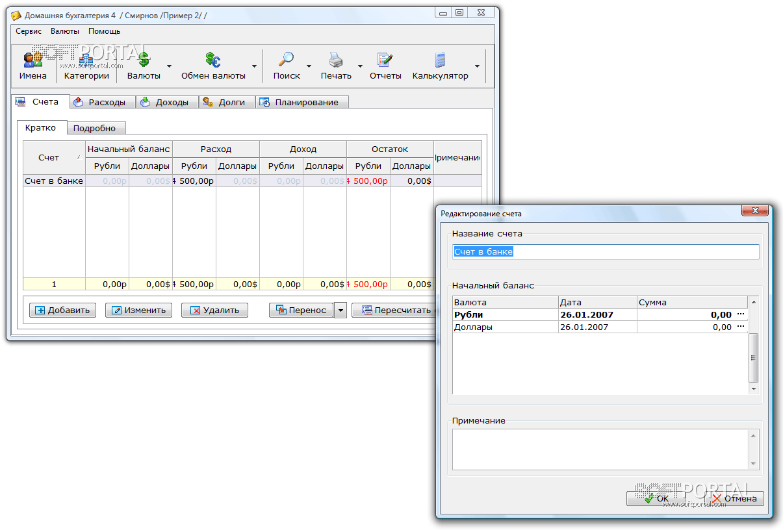The image size is (783, 532).
Task: Click the Перенос button
Action: [301, 310]
